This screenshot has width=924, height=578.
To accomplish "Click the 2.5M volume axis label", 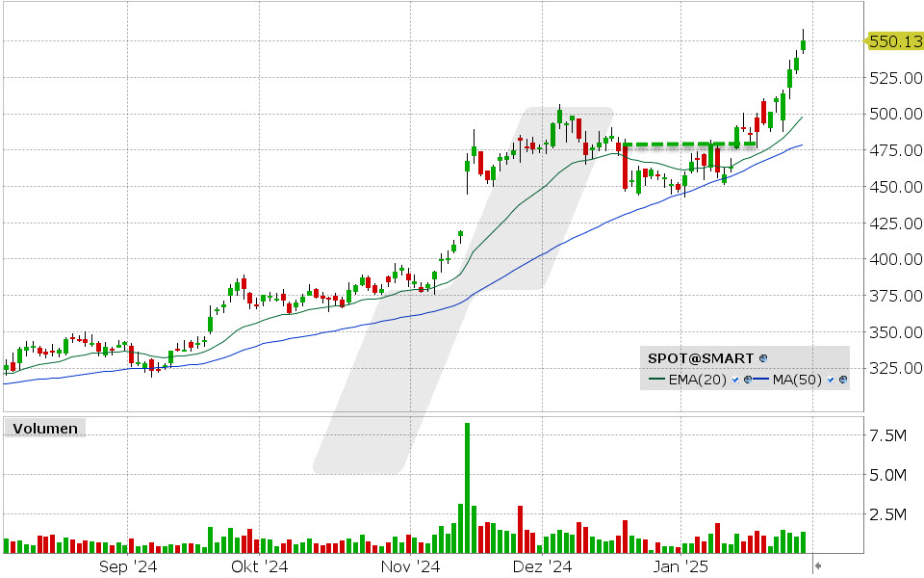I will [x=888, y=514].
